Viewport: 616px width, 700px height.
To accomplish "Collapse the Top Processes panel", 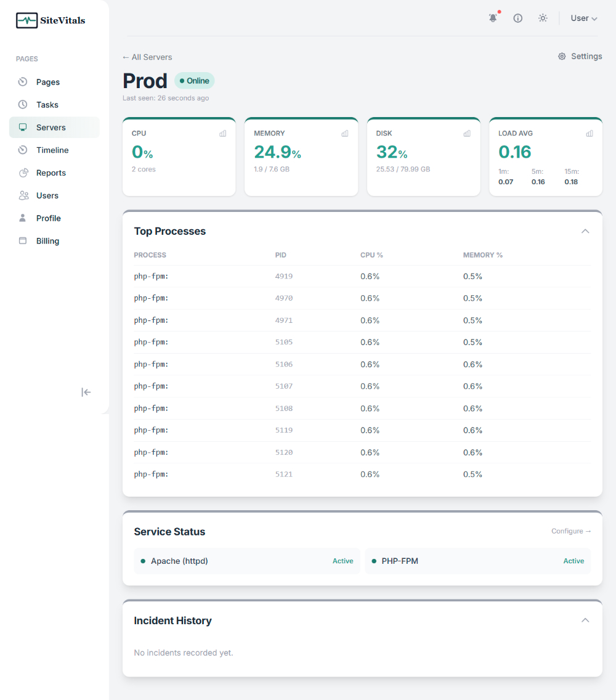I will [585, 231].
